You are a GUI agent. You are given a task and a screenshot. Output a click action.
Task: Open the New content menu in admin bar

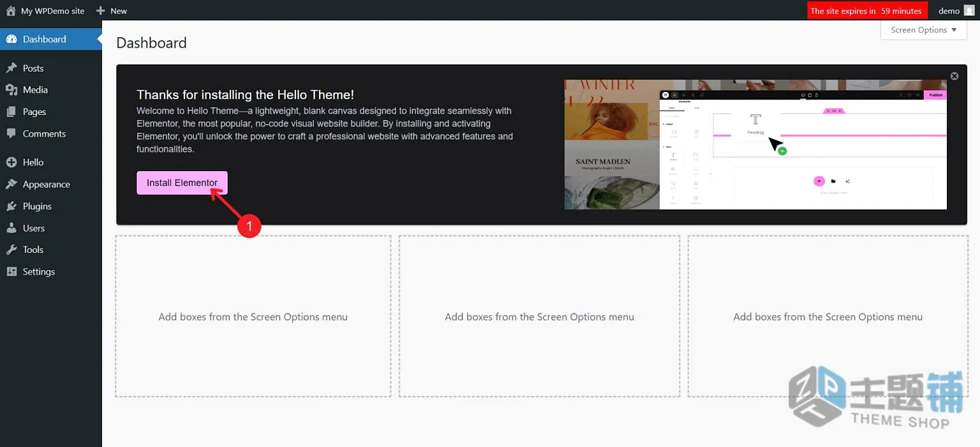[x=112, y=11]
